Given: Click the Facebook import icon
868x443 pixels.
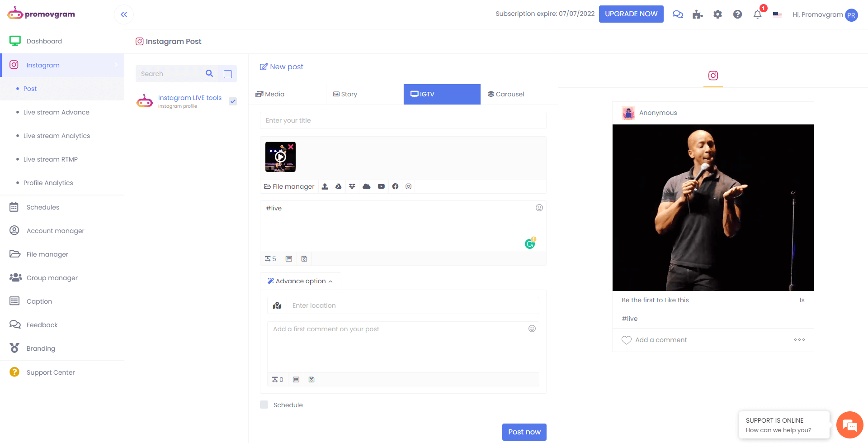Looking at the screenshot, I should pos(395,186).
